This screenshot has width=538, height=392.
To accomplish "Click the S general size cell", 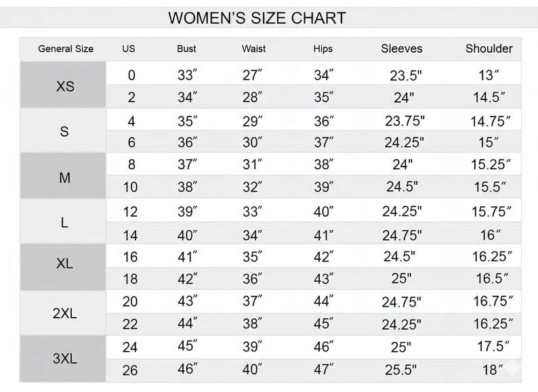I will coord(63,131).
